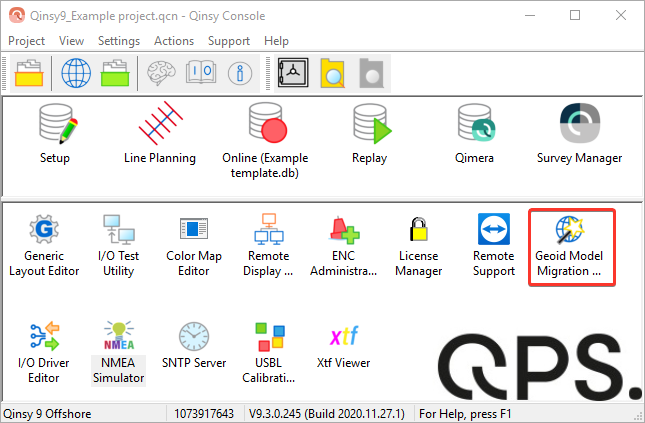Open the Xtf Viewer
Viewport: 645px width, 423px height.
343,348
